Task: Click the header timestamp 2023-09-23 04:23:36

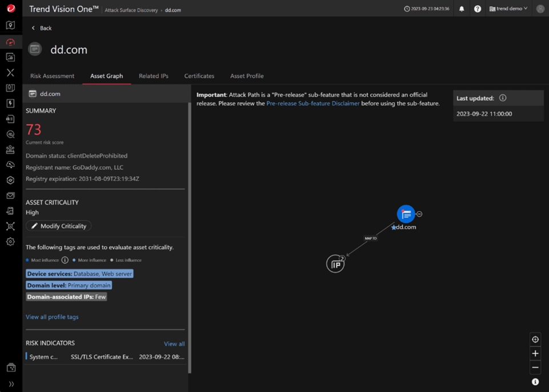Action: 427,9
